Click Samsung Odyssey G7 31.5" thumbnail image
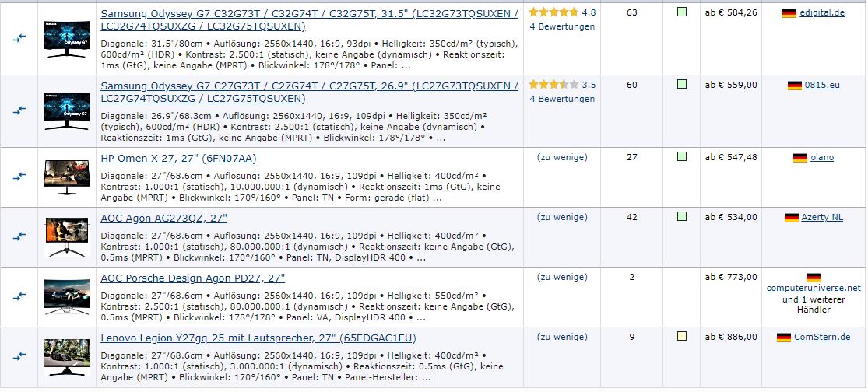 (67, 39)
